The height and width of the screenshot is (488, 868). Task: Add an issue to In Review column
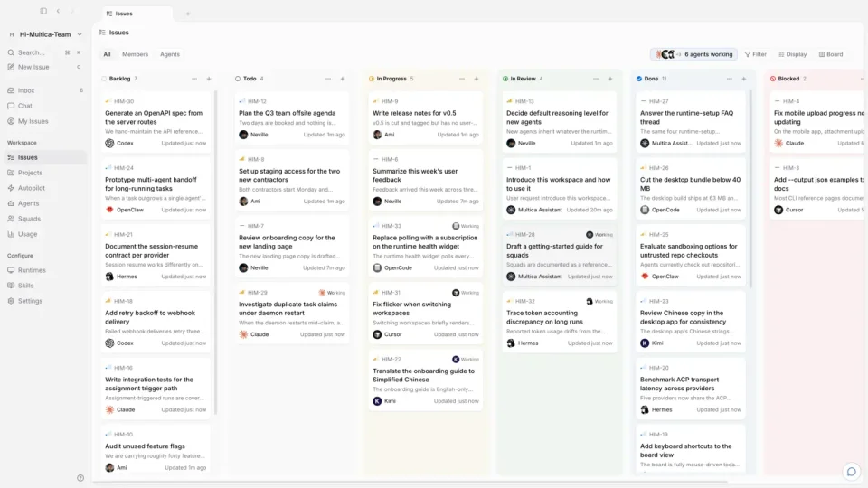[610, 79]
